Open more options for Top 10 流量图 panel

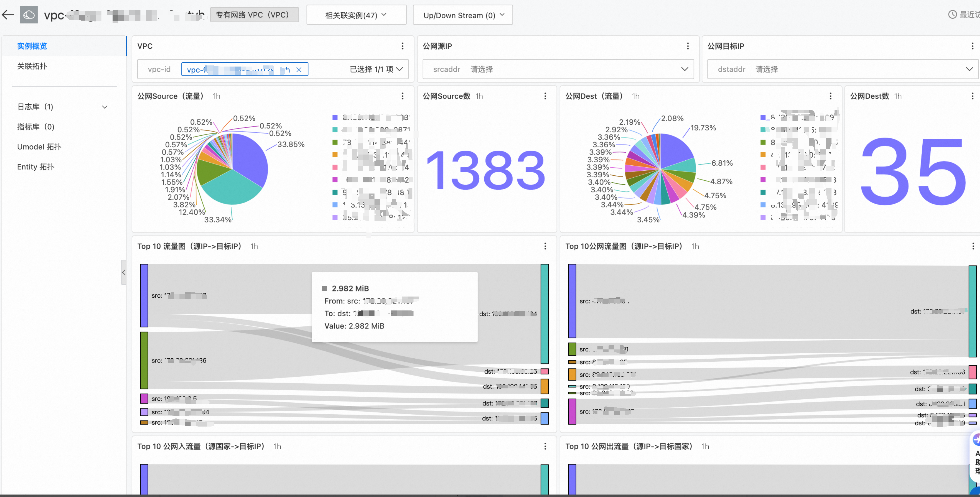(x=545, y=246)
